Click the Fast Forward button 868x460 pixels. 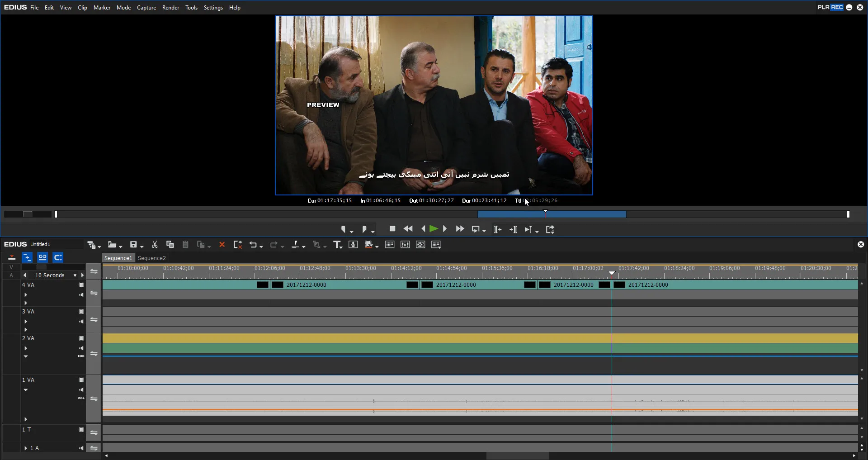[460, 229]
